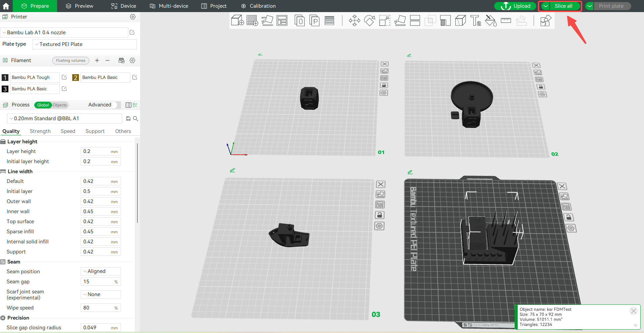Toggle the Advanced settings switch

116,105
